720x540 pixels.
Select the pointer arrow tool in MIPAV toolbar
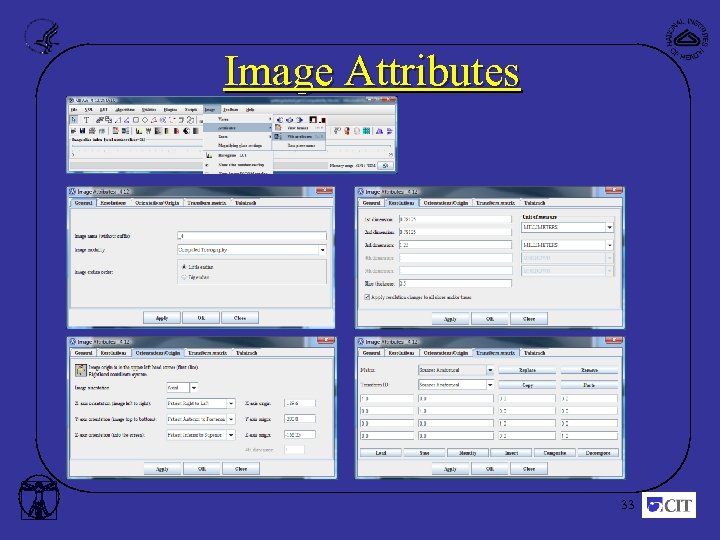click(74, 120)
